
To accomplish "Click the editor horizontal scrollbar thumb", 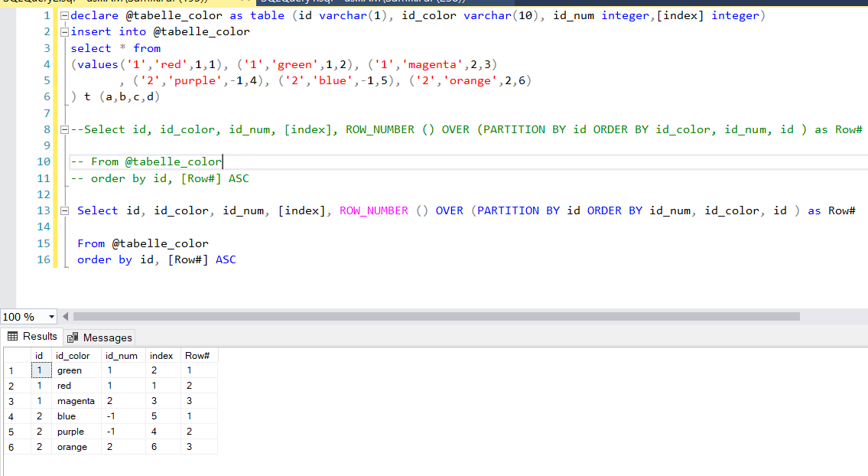I will coord(436,316).
